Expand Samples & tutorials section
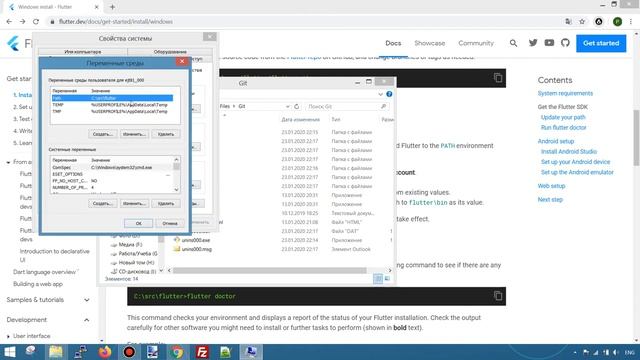640x360 pixels. tap(87, 300)
